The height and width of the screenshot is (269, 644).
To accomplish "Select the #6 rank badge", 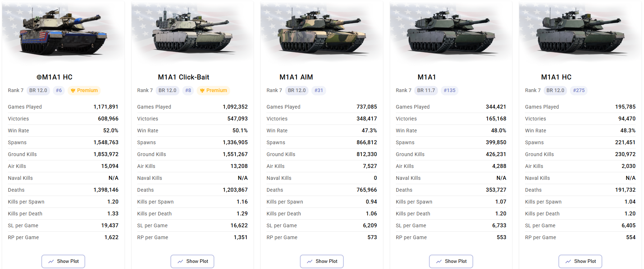I will (59, 90).
